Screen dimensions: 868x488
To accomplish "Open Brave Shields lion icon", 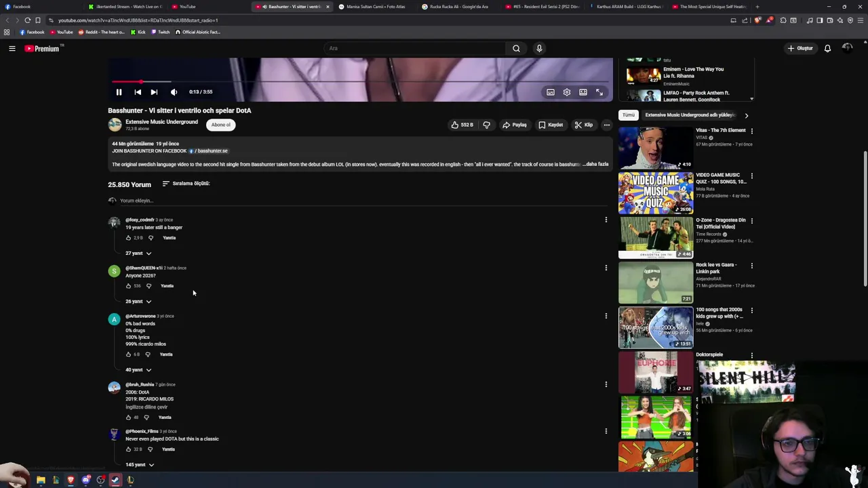I will click(x=757, y=20).
